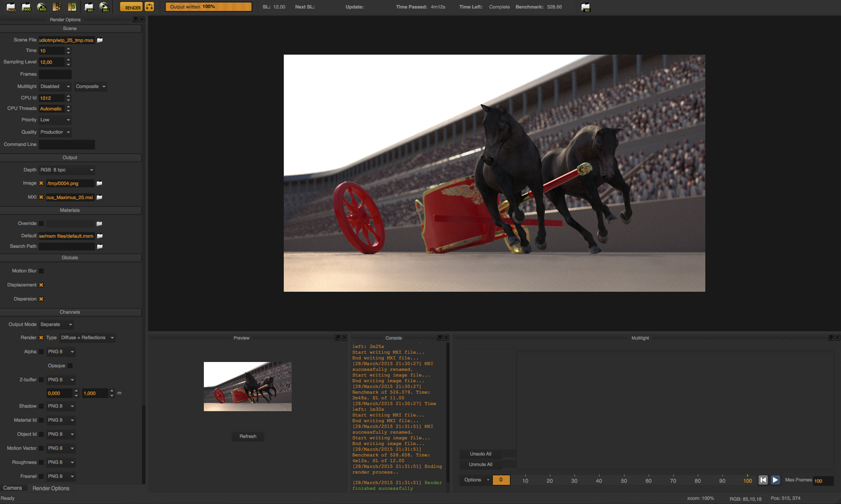Viewport: 841px width, 504px height.
Task: Enable the Override materials checkbox
Action: tap(41, 224)
